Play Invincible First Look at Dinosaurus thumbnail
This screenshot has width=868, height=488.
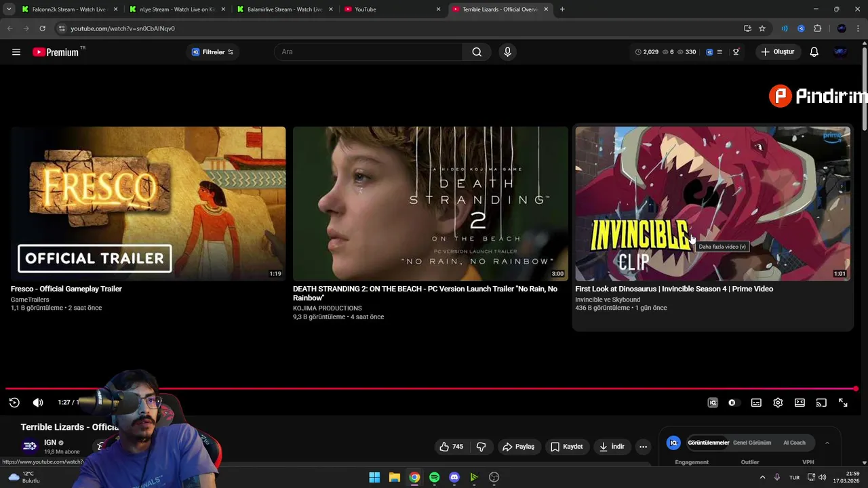(713, 203)
